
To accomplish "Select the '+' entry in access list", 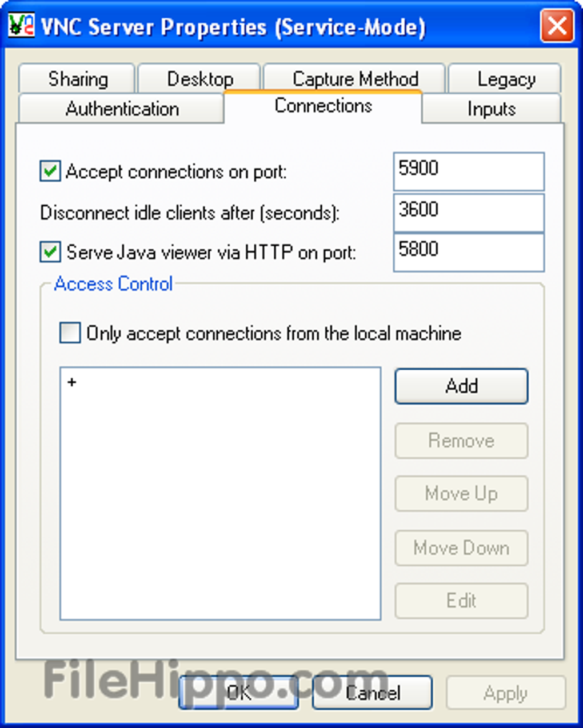I will [x=72, y=382].
